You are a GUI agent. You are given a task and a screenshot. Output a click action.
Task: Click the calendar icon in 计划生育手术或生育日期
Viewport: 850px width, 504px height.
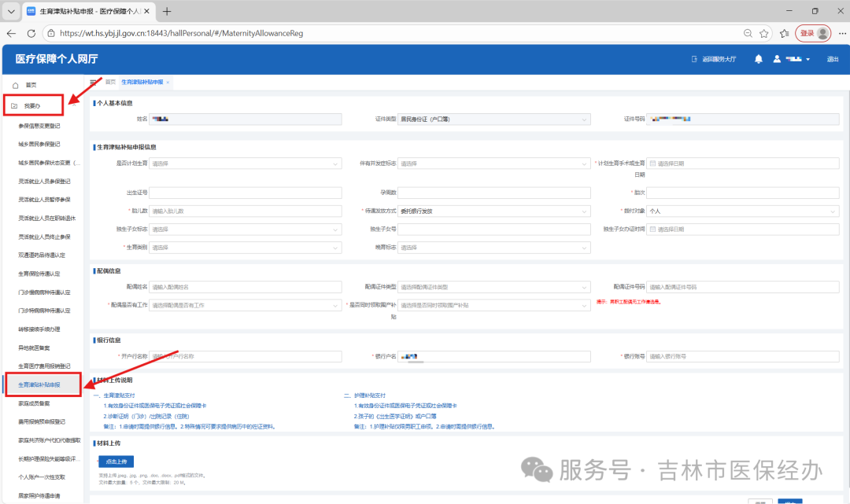pyautogui.click(x=652, y=164)
